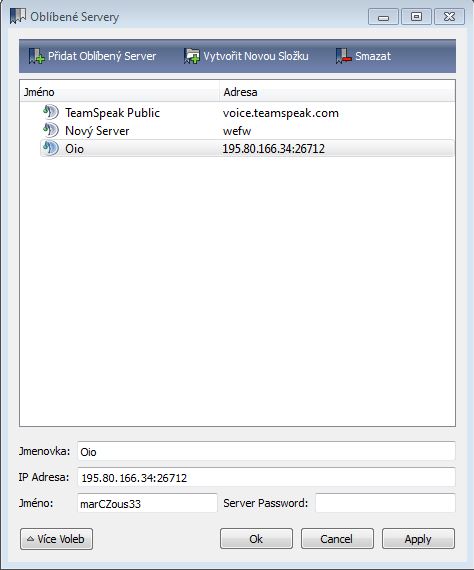474x570 pixels.
Task: Dismiss the dialog with Cancel
Action: (337, 539)
